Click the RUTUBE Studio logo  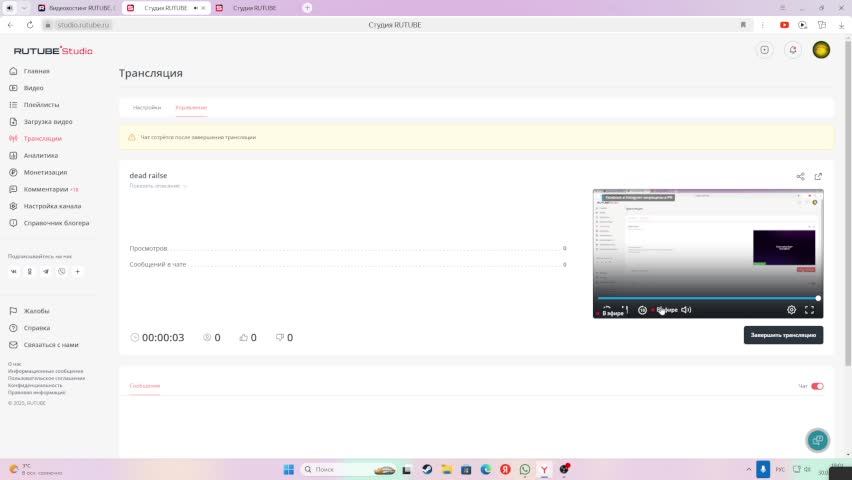tap(53, 51)
